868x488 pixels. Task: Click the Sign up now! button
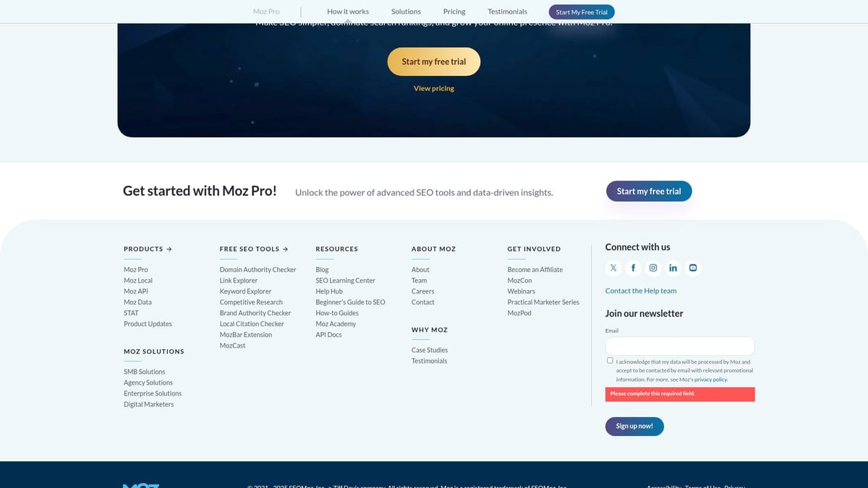click(x=634, y=427)
